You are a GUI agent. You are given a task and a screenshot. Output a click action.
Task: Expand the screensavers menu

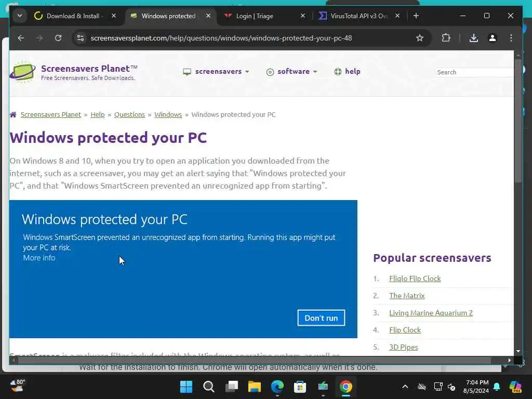(216, 72)
